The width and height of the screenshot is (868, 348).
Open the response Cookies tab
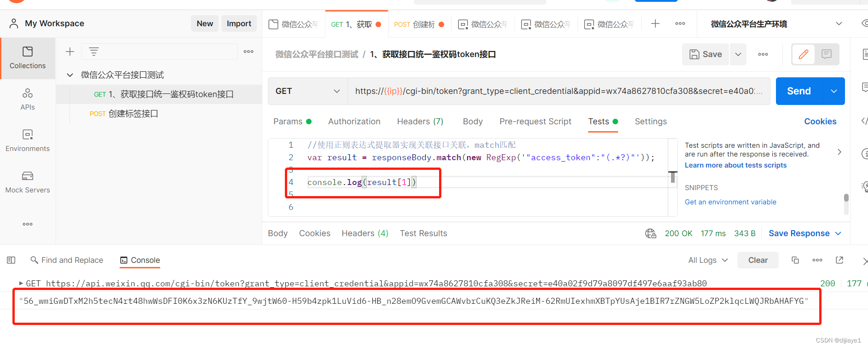315,233
